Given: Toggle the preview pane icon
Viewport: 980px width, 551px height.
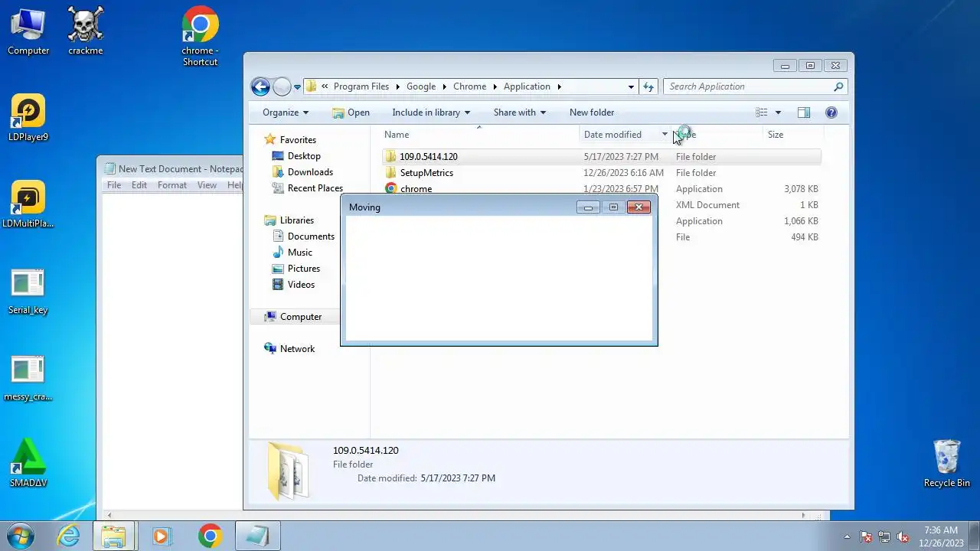Looking at the screenshot, I should pos(803,112).
